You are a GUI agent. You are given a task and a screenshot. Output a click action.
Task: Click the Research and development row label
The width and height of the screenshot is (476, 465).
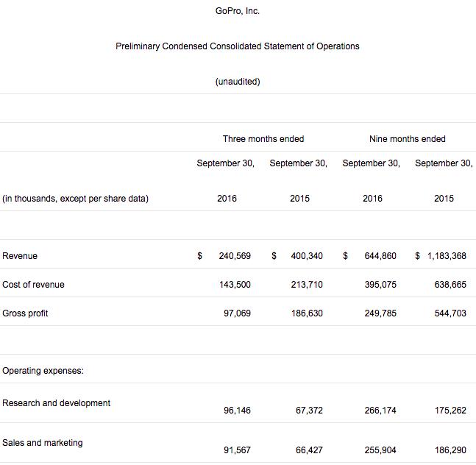[57, 403]
